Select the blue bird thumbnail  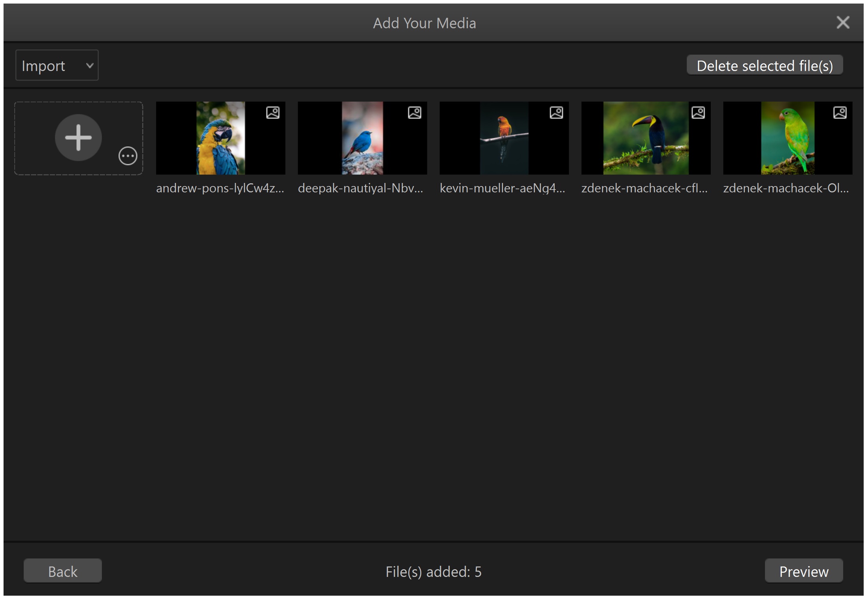[362, 138]
